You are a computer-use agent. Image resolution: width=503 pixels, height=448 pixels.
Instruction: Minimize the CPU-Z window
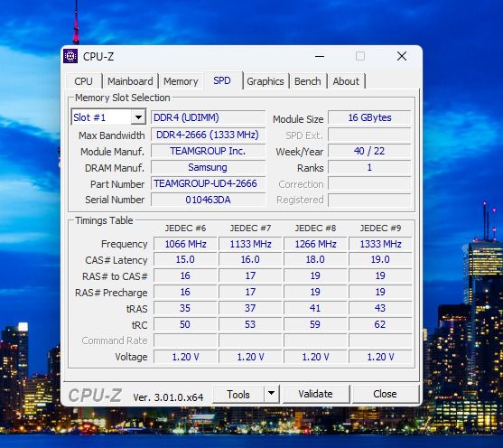(x=320, y=57)
